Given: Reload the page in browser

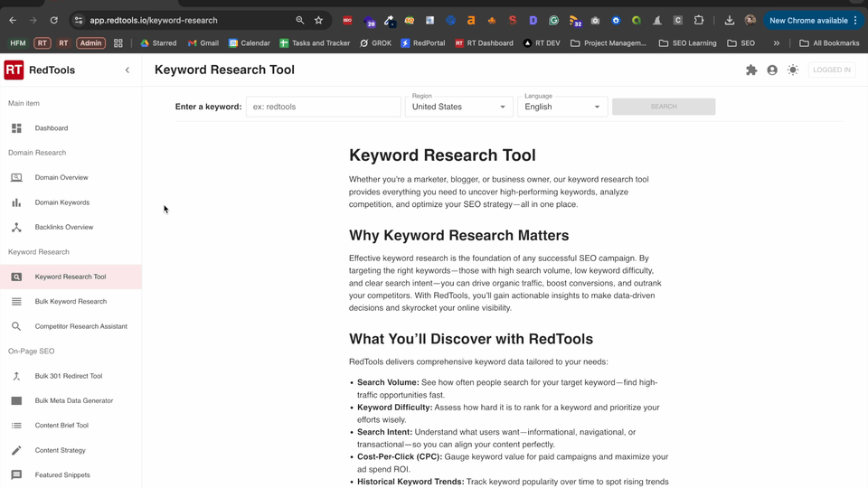Looking at the screenshot, I should click(53, 21).
